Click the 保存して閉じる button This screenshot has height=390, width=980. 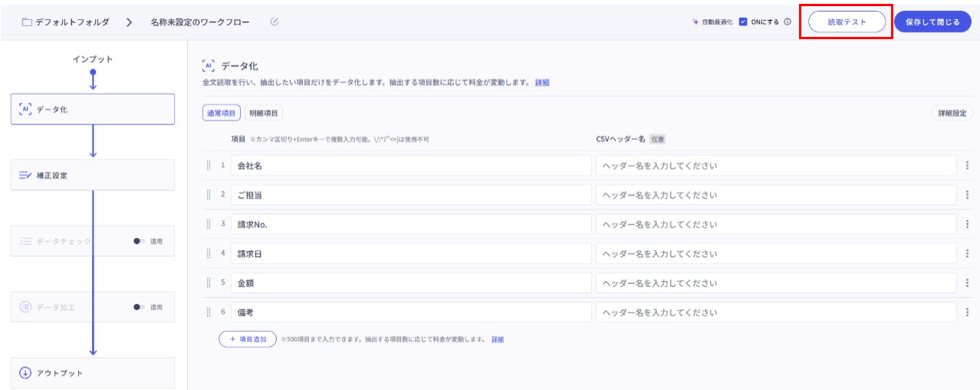click(932, 22)
